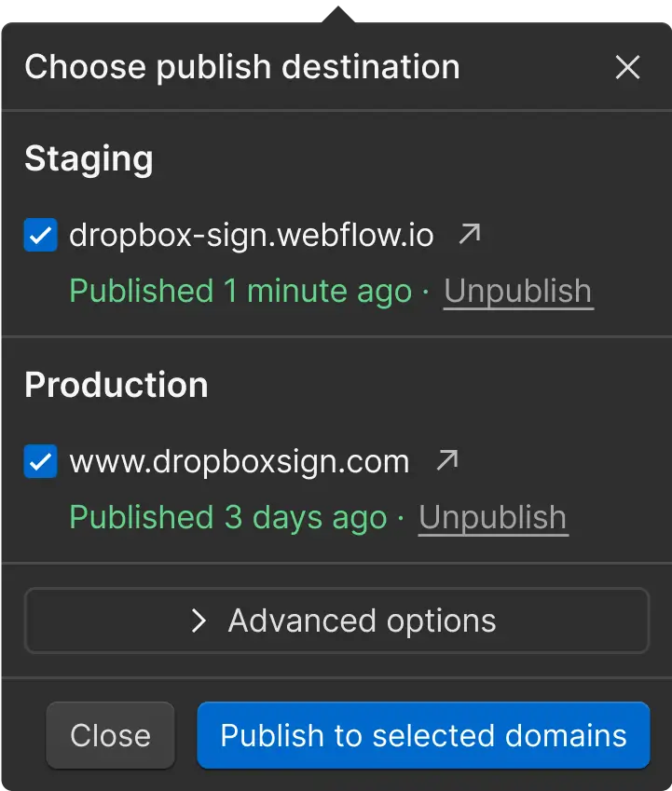The width and height of the screenshot is (672, 791).
Task: Click the gray Close button
Action: pos(111,735)
